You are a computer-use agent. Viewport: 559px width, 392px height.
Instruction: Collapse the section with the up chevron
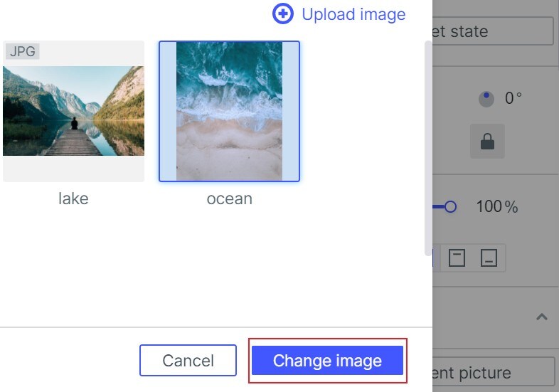[542, 317]
